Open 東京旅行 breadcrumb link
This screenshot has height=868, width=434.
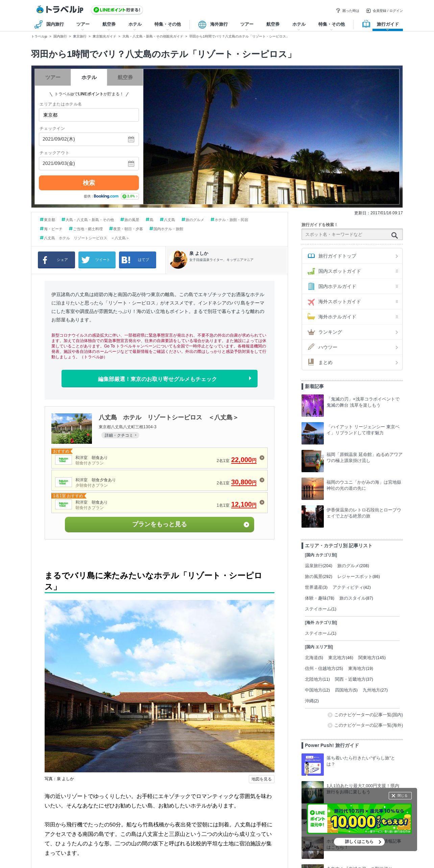80,37
